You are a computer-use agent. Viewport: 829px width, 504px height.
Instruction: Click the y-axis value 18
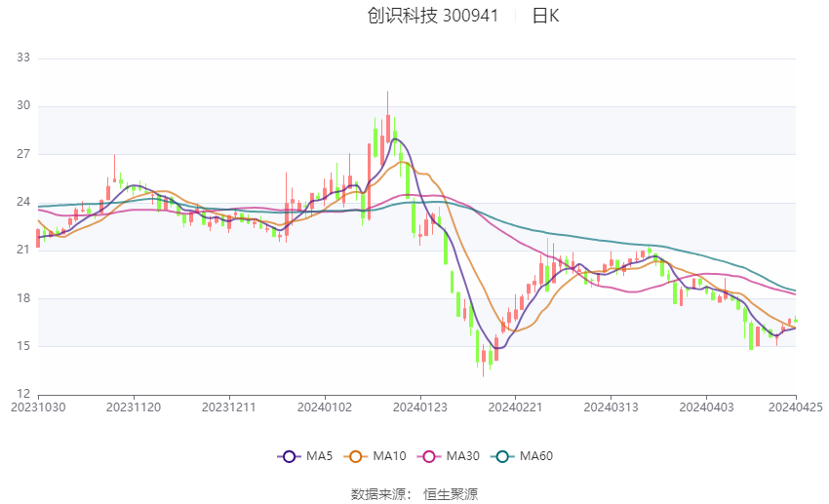[x=23, y=298]
